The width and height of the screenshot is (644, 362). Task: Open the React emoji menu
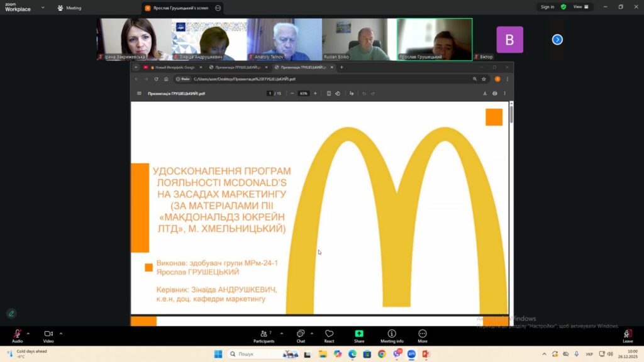coord(329,336)
